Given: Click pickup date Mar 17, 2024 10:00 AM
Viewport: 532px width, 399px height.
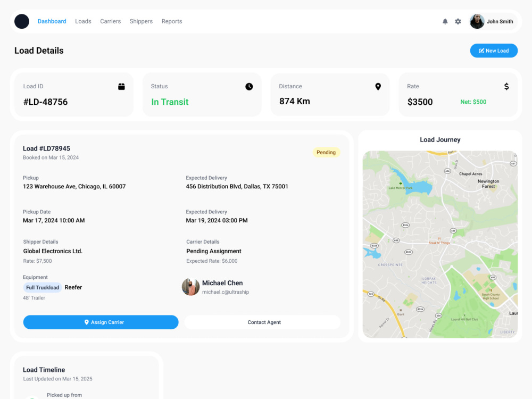Looking at the screenshot, I should [x=54, y=220].
